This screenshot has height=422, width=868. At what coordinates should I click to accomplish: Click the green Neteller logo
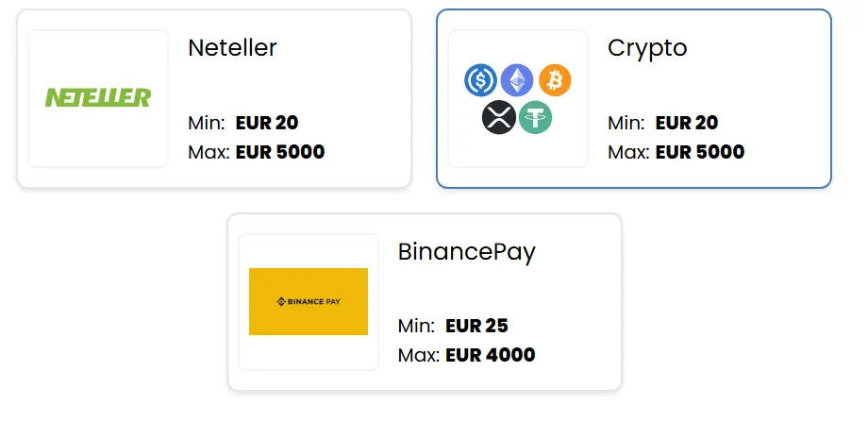pyautogui.click(x=98, y=97)
